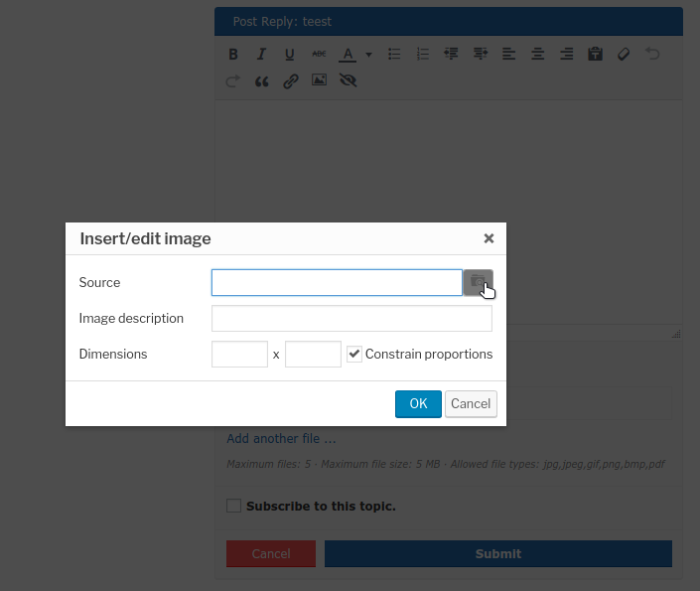Insert a blockquote
Image resolution: width=700 pixels, height=591 pixels.
click(x=262, y=81)
